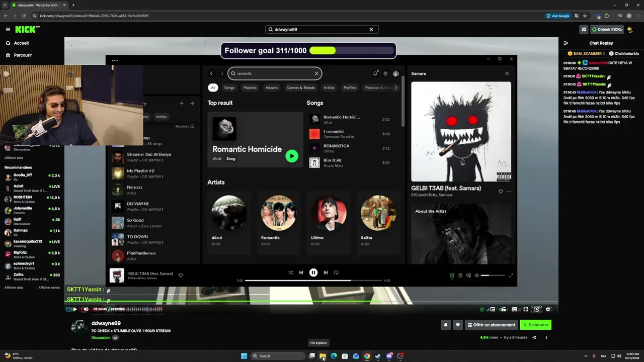Open Microsoft Store from the taskbar
This screenshot has height=362, width=644.
pos(345,356)
